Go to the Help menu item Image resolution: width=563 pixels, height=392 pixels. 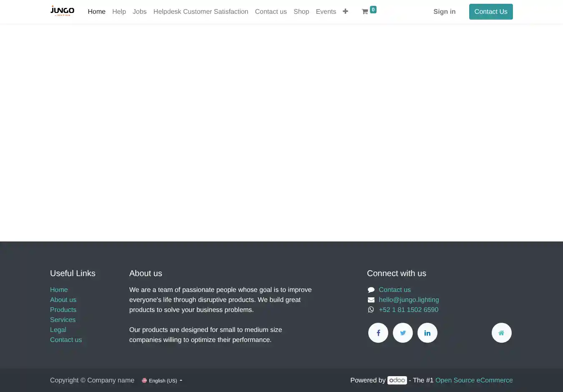[x=119, y=12]
